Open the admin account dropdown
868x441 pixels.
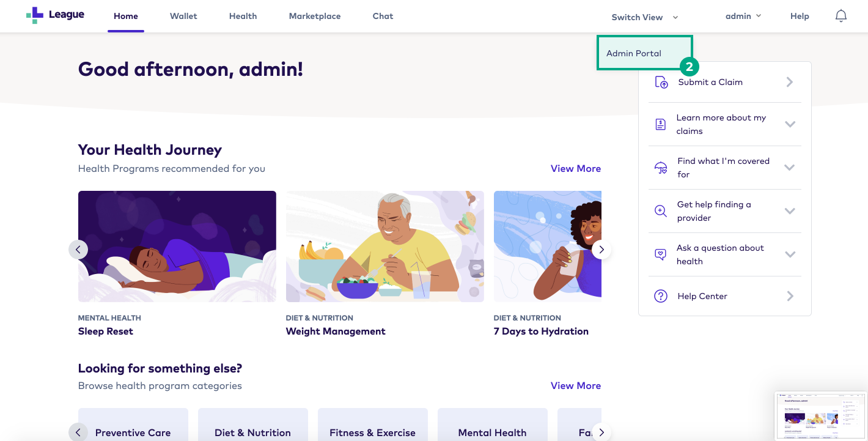point(743,16)
